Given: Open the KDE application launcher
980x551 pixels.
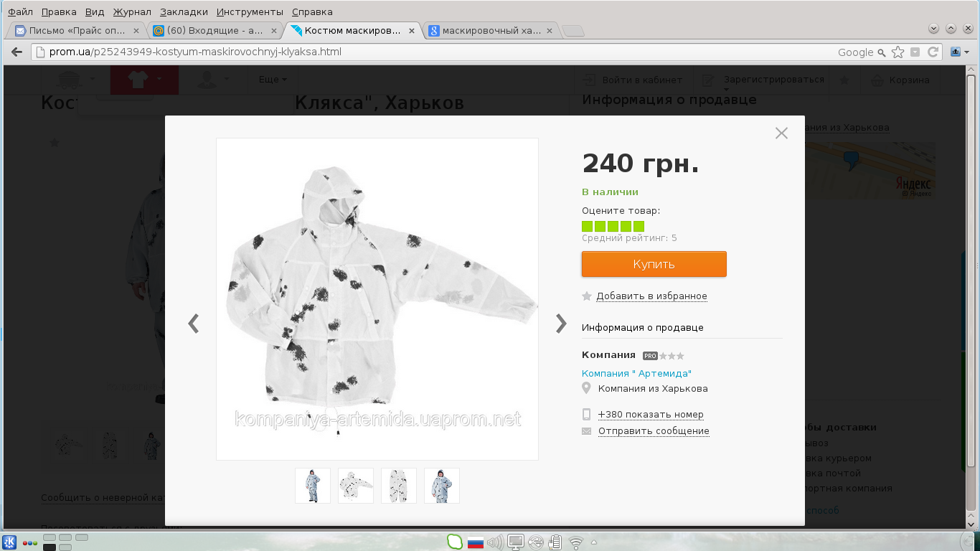Looking at the screenshot, I should point(10,542).
